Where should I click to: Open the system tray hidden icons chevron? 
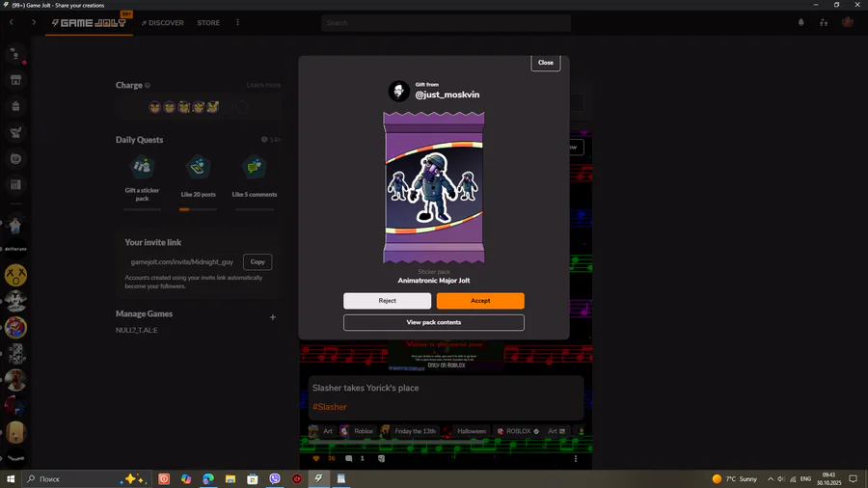tap(770, 479)
